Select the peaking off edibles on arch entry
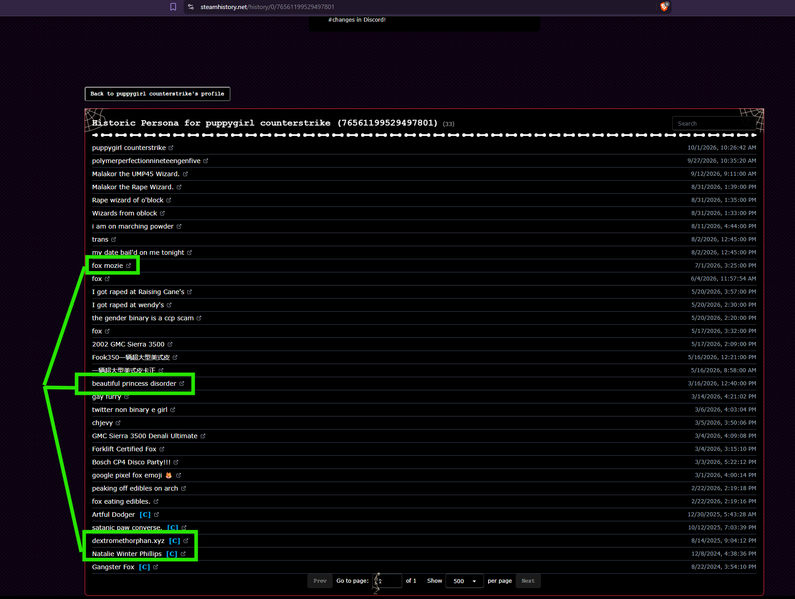This screenshot has height=599, width=795. [135, 488]
